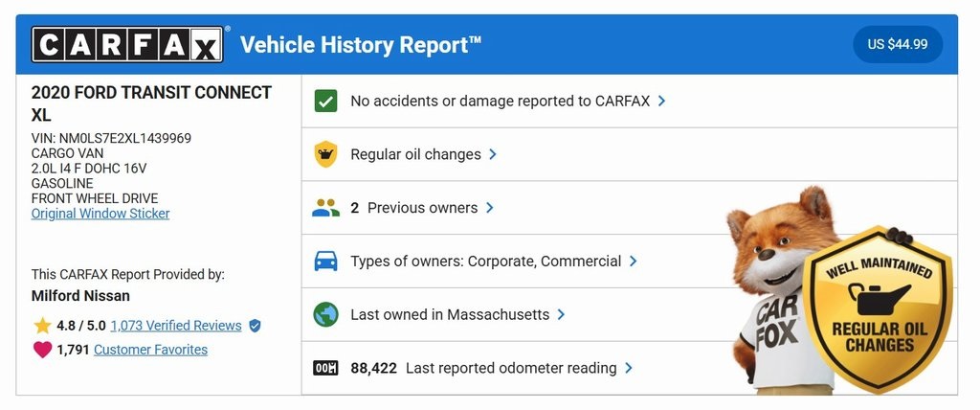Viewport: 980px width, 410px height.
Task: Expand the Previous owners chevron
Action: [489, 208]
